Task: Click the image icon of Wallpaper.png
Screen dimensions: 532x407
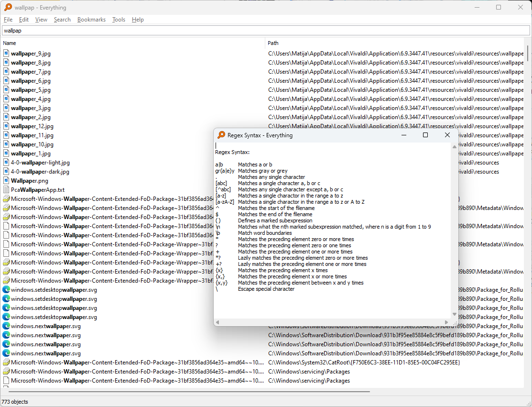Action: coord(6,181)
